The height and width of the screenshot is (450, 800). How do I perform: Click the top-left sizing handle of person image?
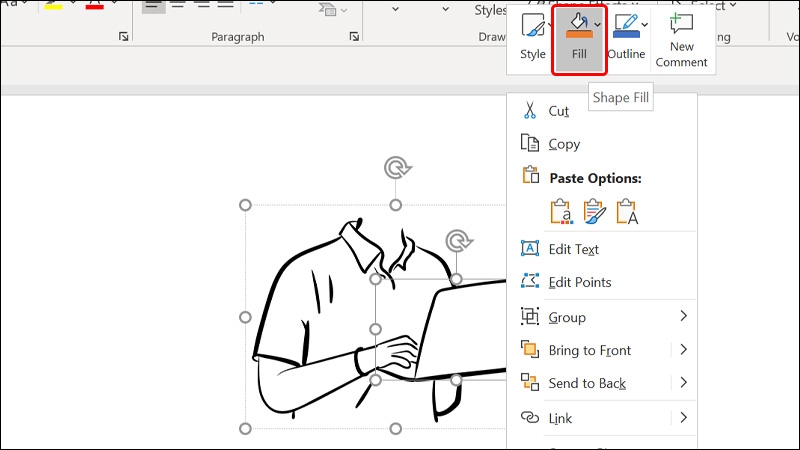pyautogui.click(x=245, y=205)
